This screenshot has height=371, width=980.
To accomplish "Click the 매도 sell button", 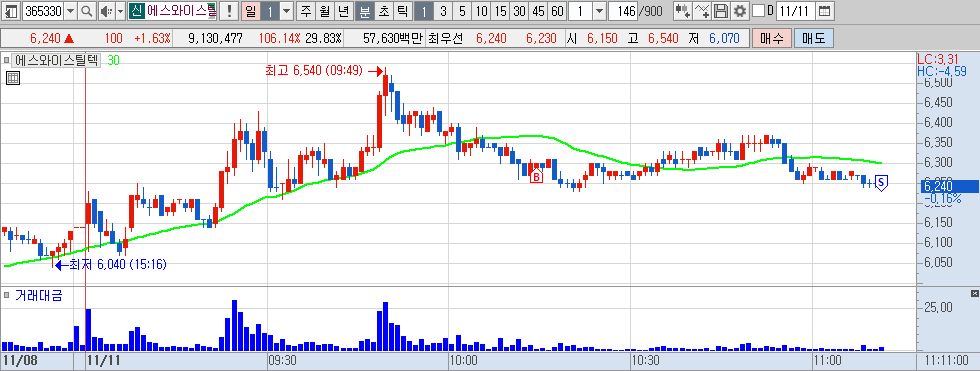I will (x=814, y=38).
